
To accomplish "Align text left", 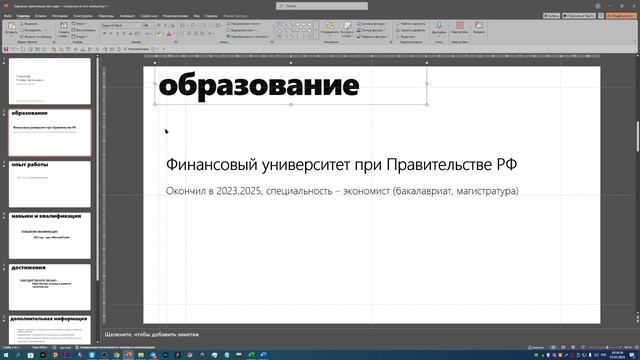I will 182,33.
